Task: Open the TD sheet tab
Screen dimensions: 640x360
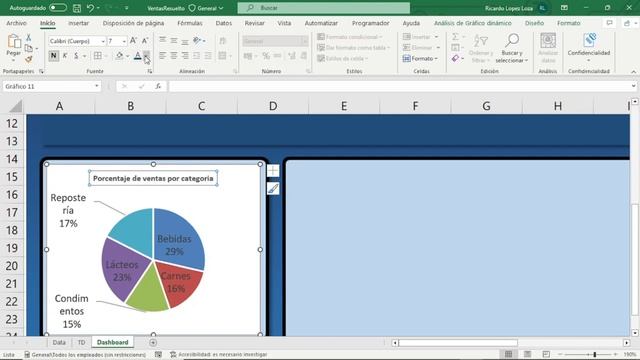Action: point(81,342)
